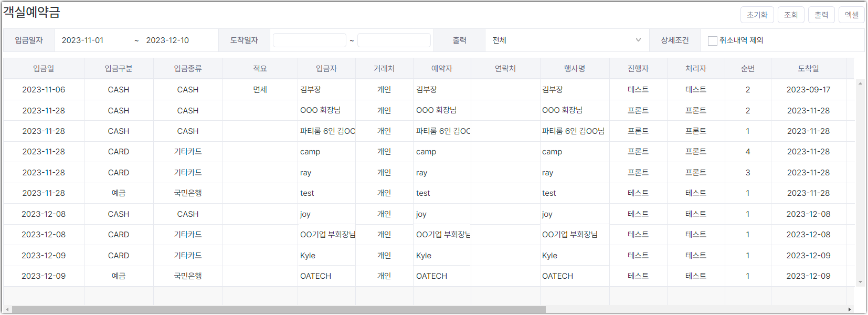Click the vertical scrollbar down arrow
This screenshot has height=315, width=868.
860,282
